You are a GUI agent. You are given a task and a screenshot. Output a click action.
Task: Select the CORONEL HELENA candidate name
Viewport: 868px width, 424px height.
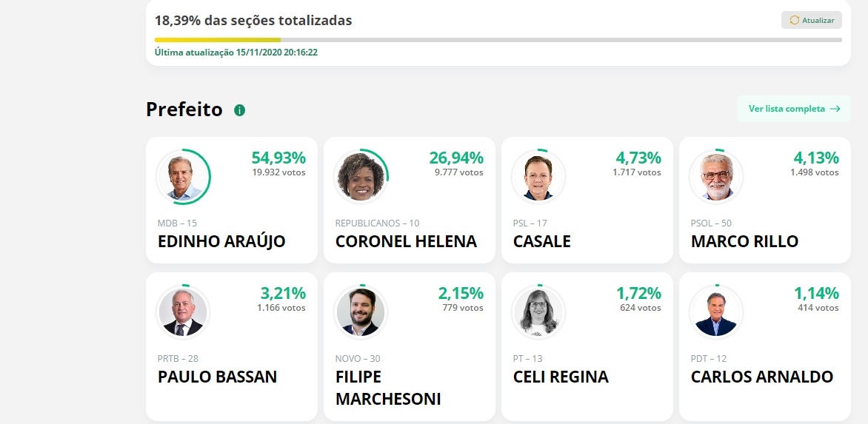pos(406,242)
